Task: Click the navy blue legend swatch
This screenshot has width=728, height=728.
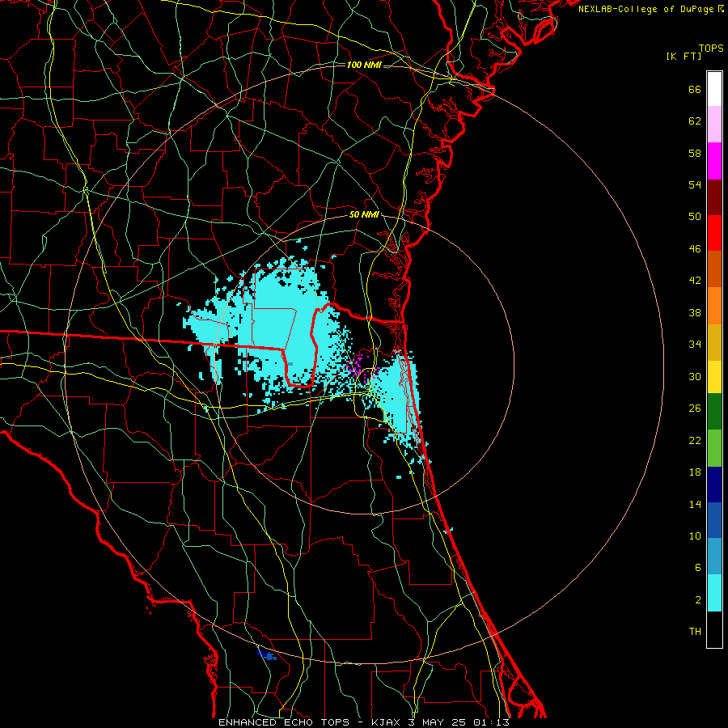Action: click(714, 485)
